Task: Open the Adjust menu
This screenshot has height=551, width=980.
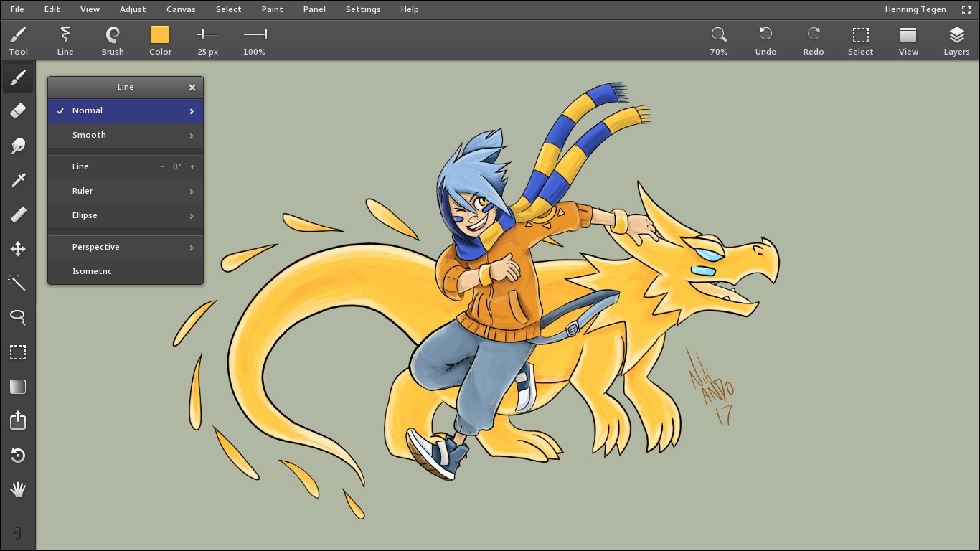Action: click(133, 9)
